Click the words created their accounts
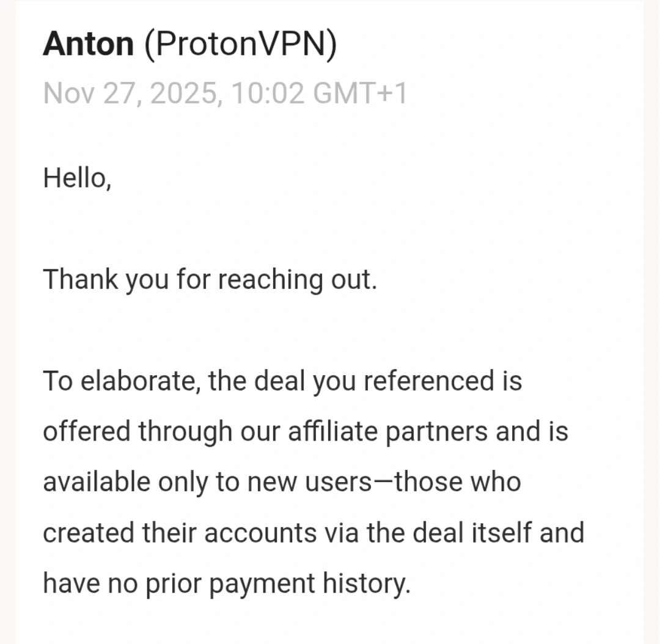The width and height of the screenshot is (660, 644). click(x=180, y=533)
